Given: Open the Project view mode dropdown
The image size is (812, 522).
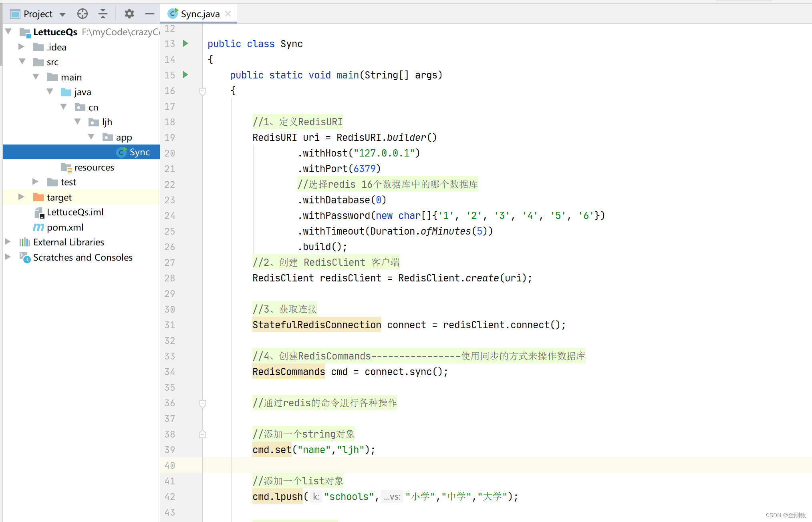Looking at the screenshot, I should 62,13.
